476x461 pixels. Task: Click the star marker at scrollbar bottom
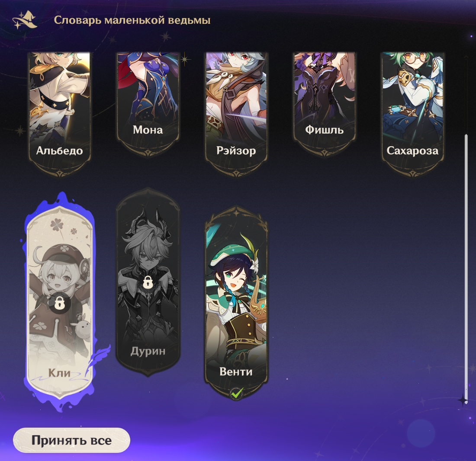[463, 400]
